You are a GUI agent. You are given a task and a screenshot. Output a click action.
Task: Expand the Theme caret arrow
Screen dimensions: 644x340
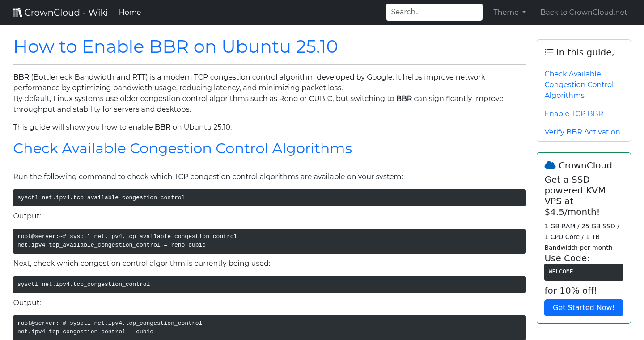pos(524,13)
